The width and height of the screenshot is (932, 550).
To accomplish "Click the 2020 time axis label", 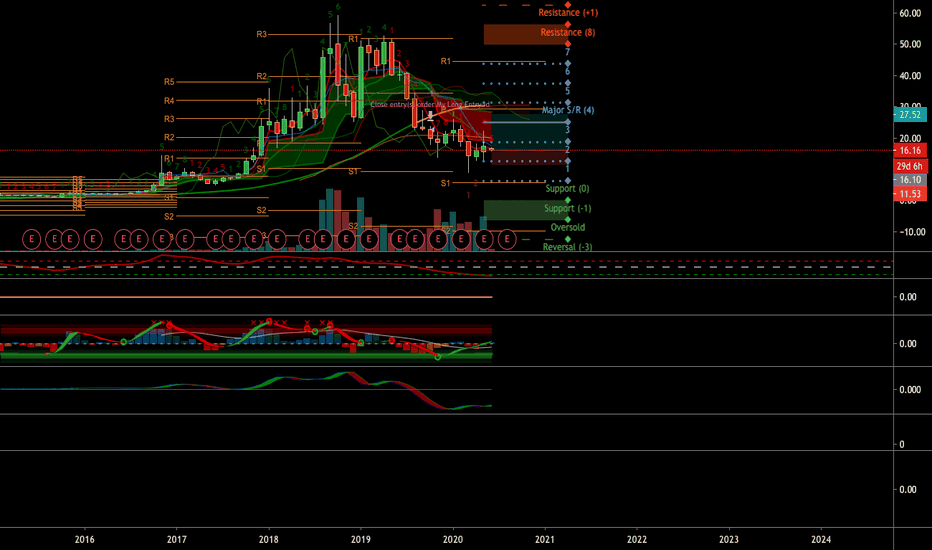I will [453, 539].
